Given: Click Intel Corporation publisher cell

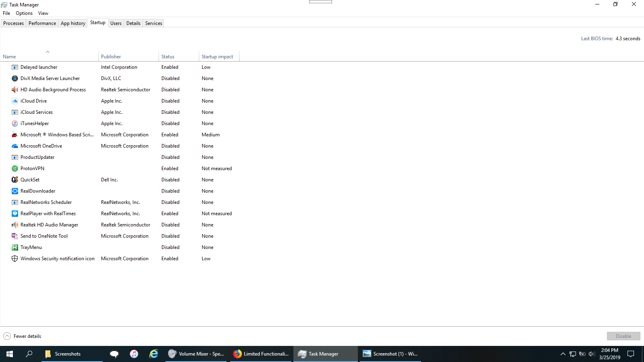Looking at the screenshot, I should click(119, 67).
